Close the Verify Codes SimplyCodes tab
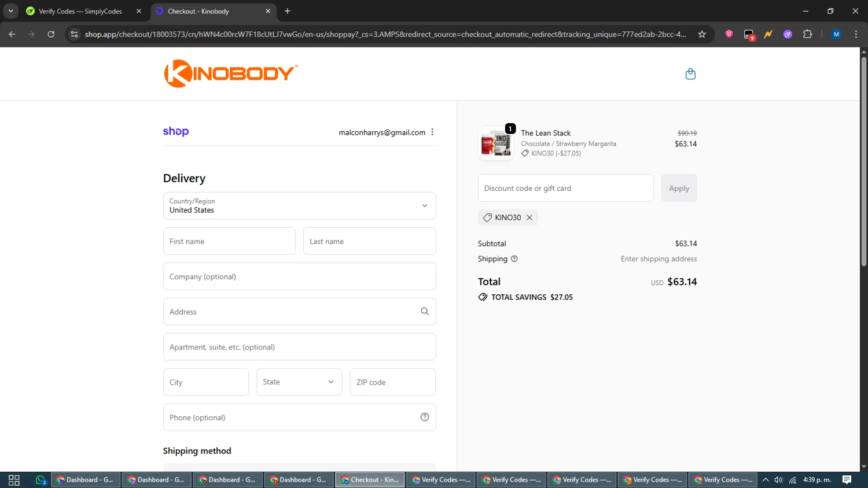Viewport: 868px width, 488px height. click(139, 11)
